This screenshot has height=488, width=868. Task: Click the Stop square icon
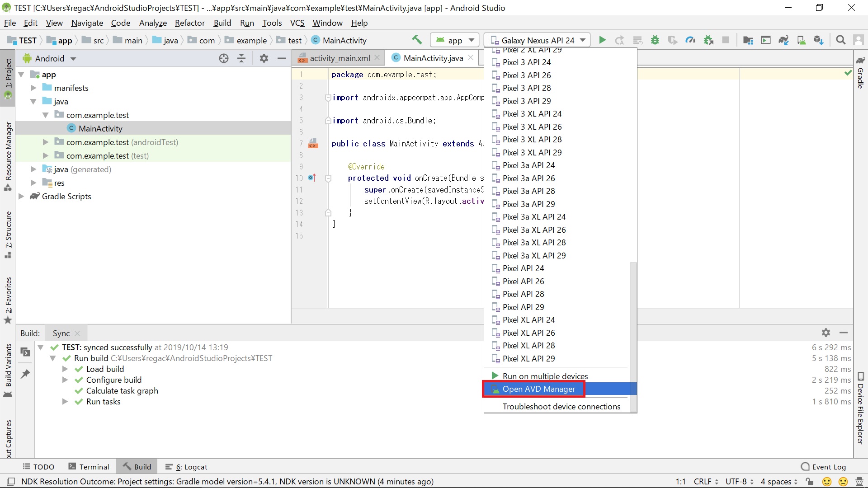[x=726, y=40]
